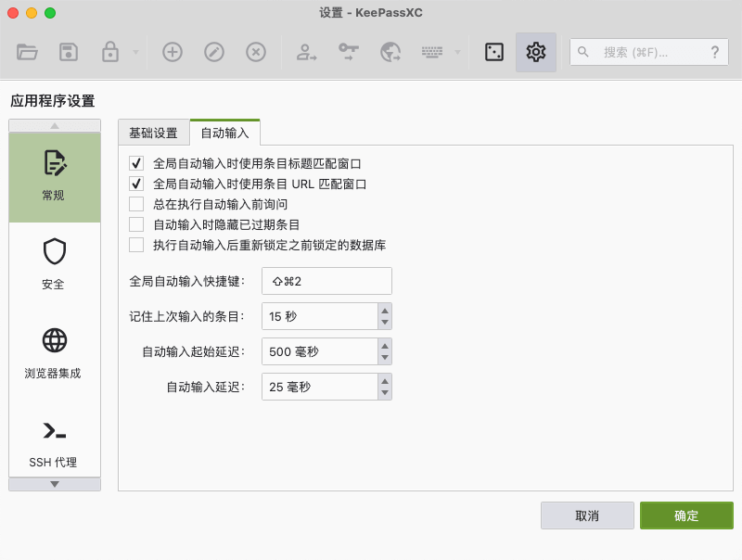742x560 pixels.
Task: Click the save database disk icon
Action: pos(69,52)
